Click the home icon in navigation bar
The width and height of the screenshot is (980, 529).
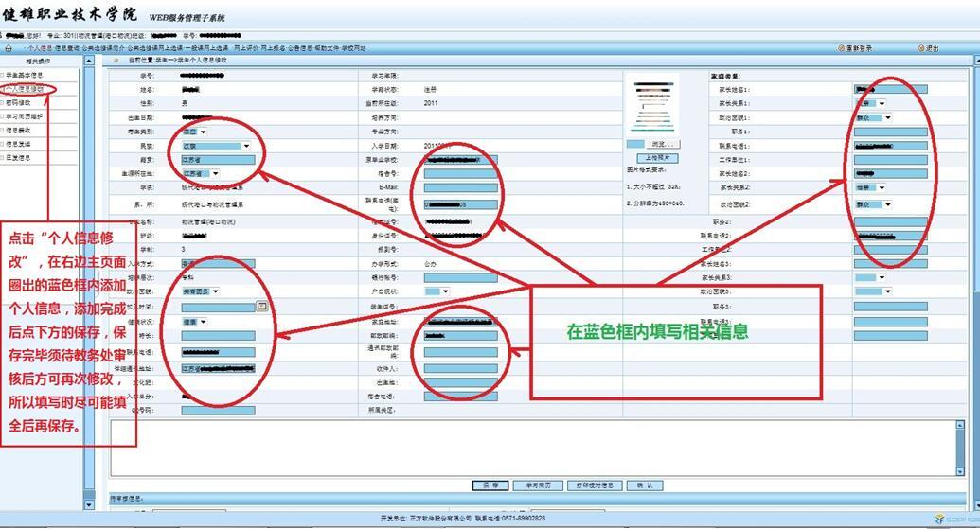coord(9,47)
